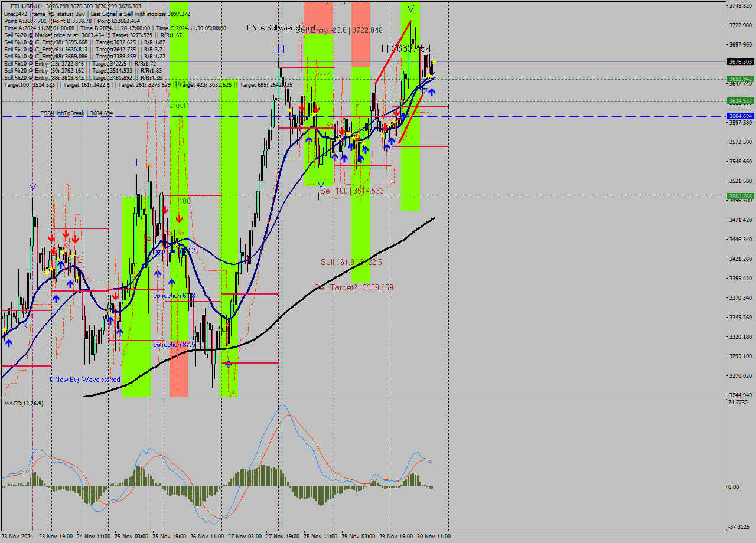Click the blue buy arrow under the latest candle
The image size is (756, 543).
tap(432, 91)
